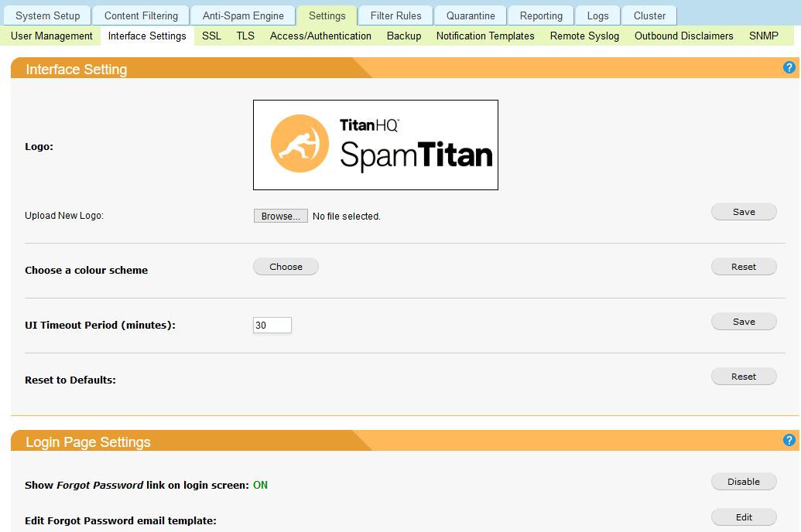
Task: Go to the Filter Rules tab
Action: [396, 15]
